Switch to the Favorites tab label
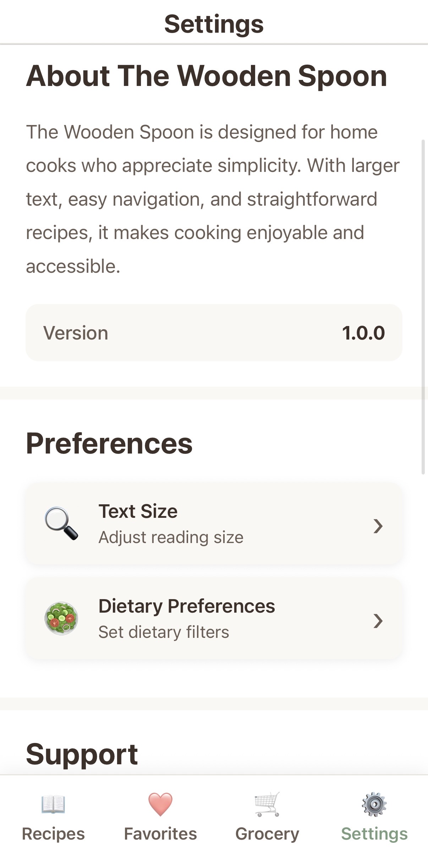This screenshot has width=428, height=868. (x=160, y=834)
